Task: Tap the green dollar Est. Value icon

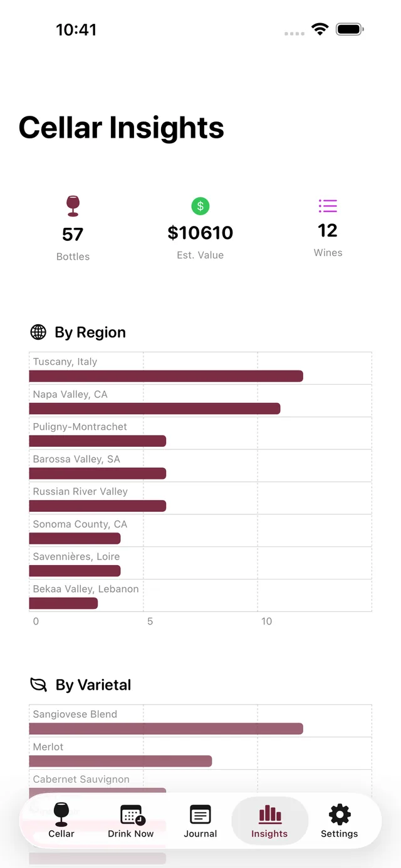Action: point(200,206)
